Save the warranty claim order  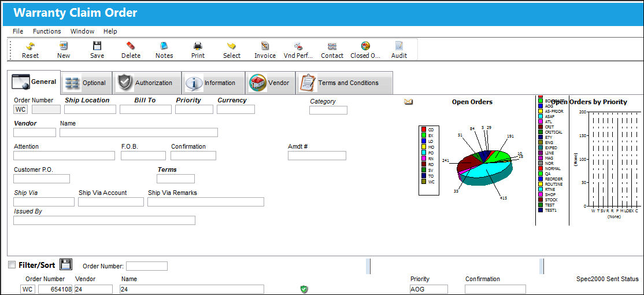(x=97, y=50)
